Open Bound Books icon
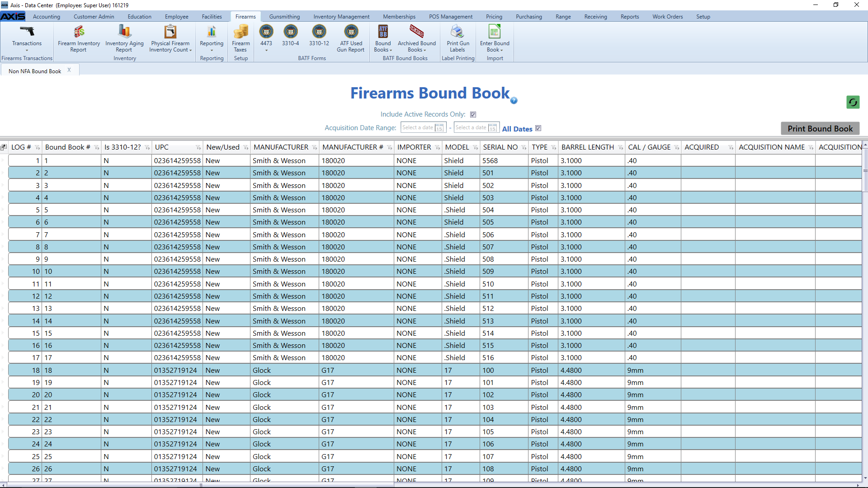Image resolution: width=868 pixels, height=488 pixels. [x=383, y=32]
